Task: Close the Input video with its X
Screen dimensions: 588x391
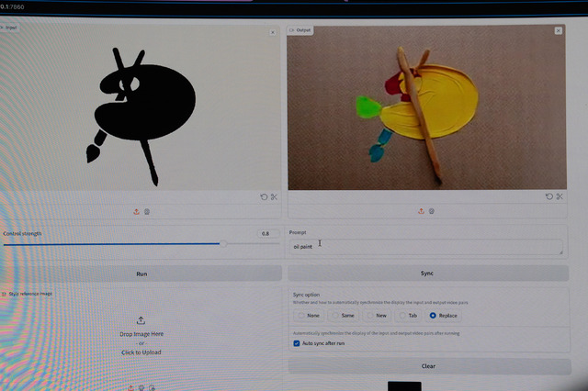Action: [273, 33]
